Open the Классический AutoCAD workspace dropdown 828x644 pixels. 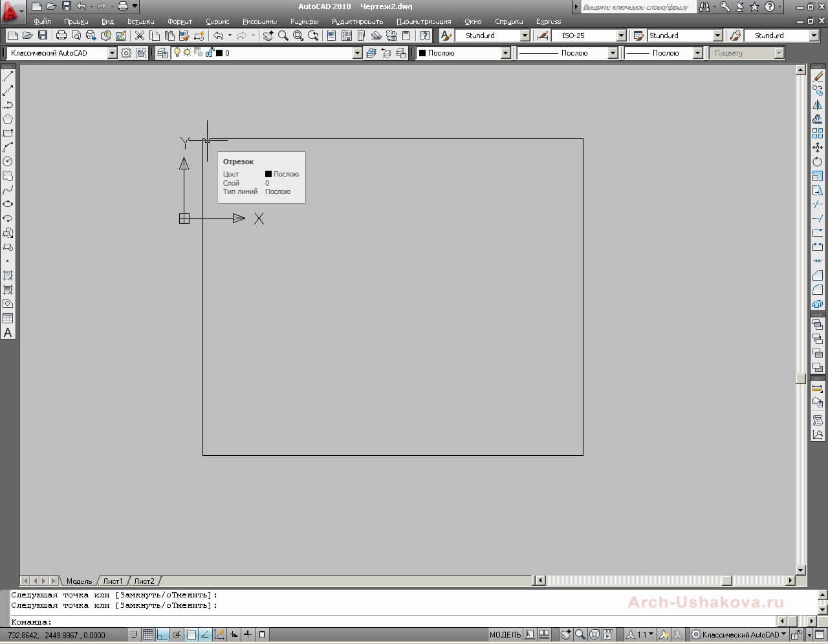[x=112, y=53]
